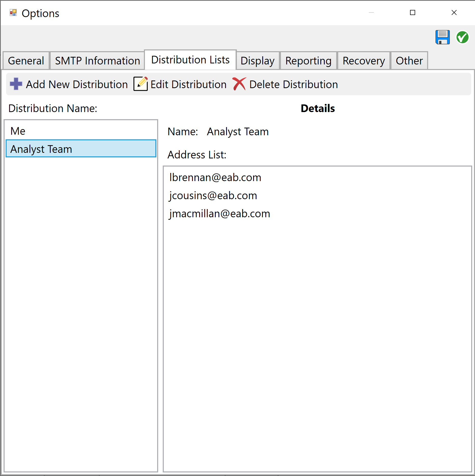Click the pencil Edit Distribution icon
The height and width of the screenshot is (476, 475).
141,84
